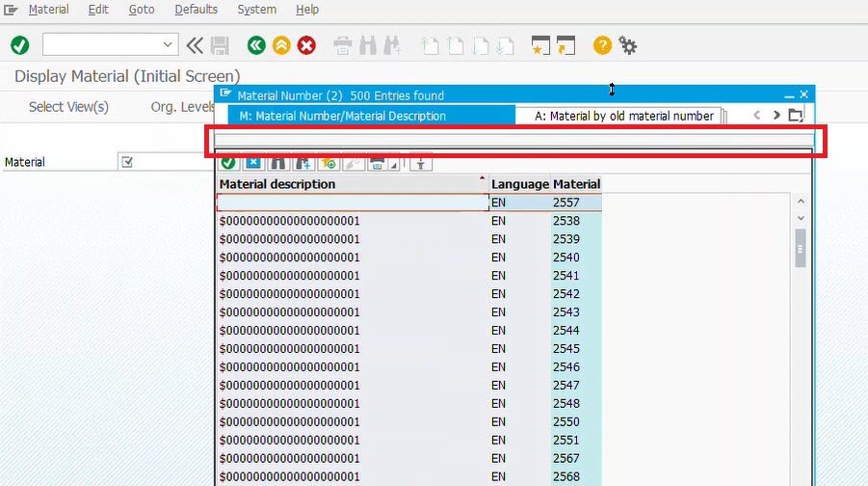Click the Print icon in popup toolbar
This screenshot has height=486, width=868.
click(x=377, y=163)
